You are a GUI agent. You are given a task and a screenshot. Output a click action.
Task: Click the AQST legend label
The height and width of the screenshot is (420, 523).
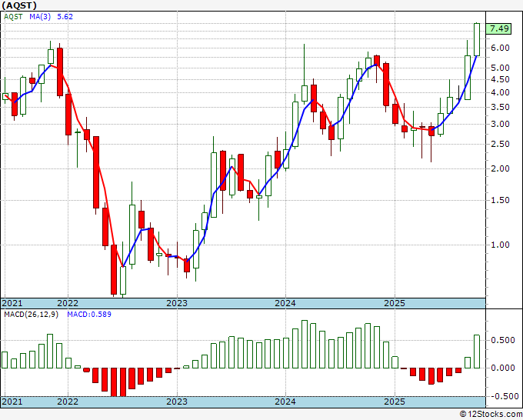point(13,17)
